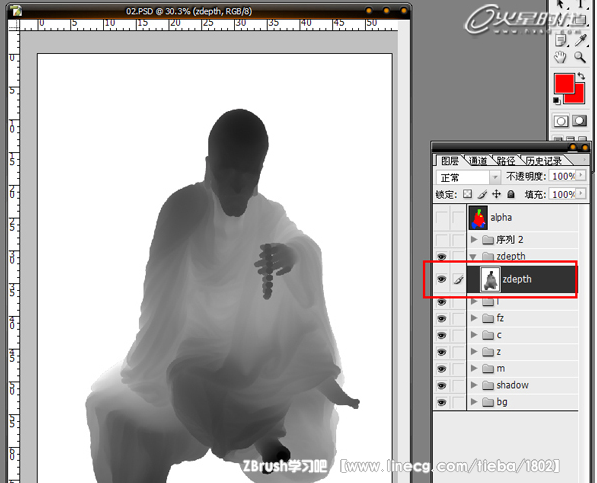597x483 pixels.
Task: Lock all with the padlock icon
Action: pos(511,194)
